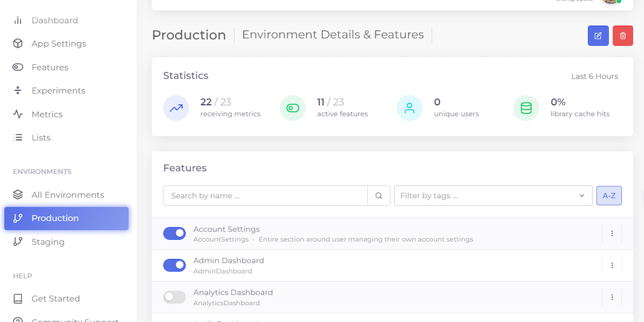
Task: Click the A-Z sort button
Action: click(x=609, y=196)
